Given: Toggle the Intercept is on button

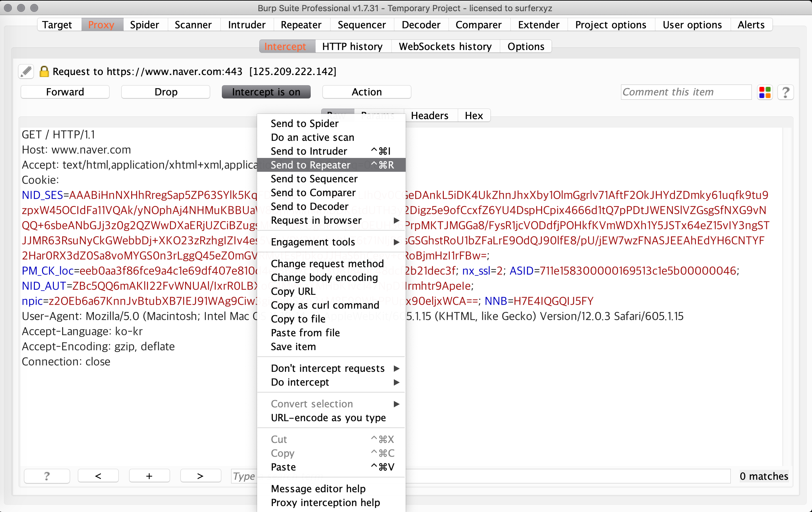Looking at the screenshot, I should coord(266,92).
